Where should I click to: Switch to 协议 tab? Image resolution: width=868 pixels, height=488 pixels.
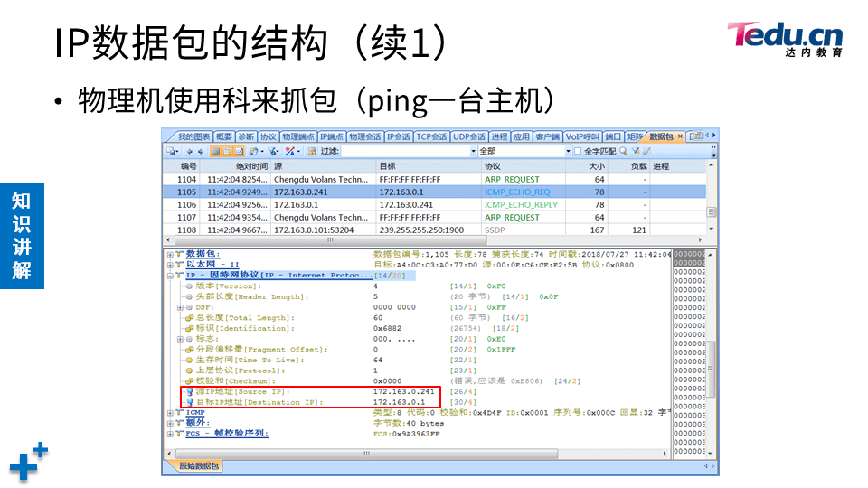(x=269, y=136)
